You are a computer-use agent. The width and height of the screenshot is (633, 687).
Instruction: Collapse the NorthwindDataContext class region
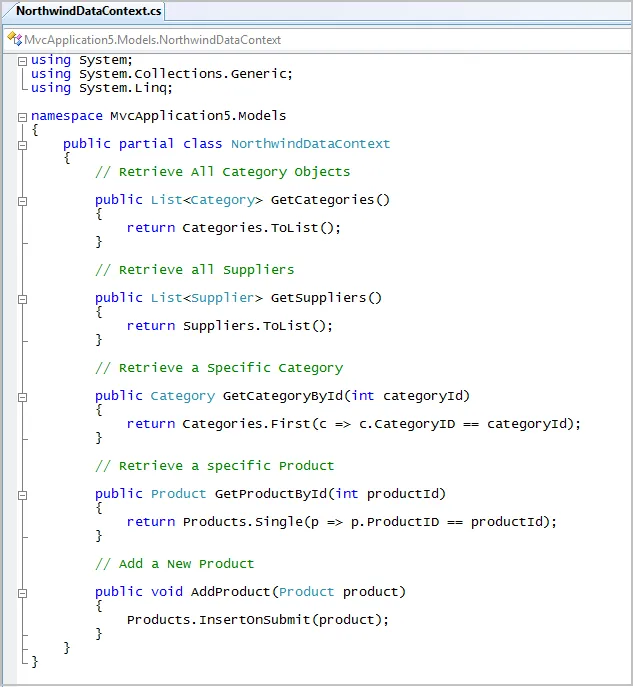point(22,145)
